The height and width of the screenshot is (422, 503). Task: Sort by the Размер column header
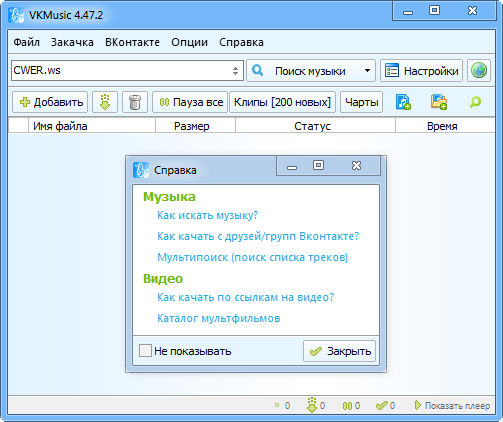(195, 126)
